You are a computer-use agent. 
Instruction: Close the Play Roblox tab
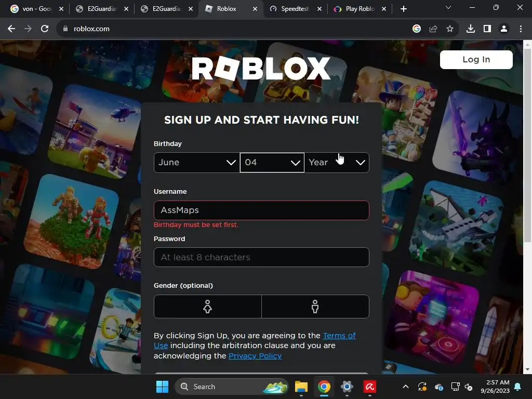point(384,9)
